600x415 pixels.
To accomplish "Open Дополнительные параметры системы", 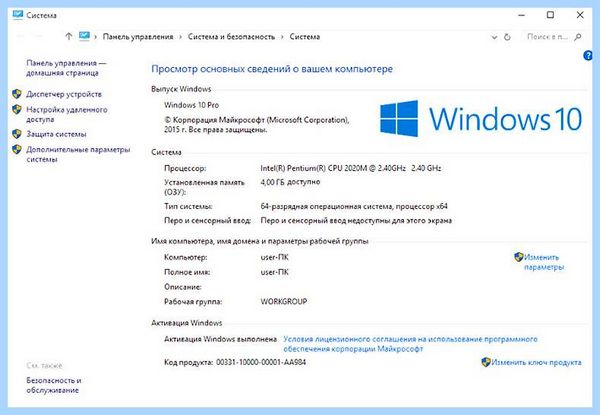I will [x=78, y=154].
